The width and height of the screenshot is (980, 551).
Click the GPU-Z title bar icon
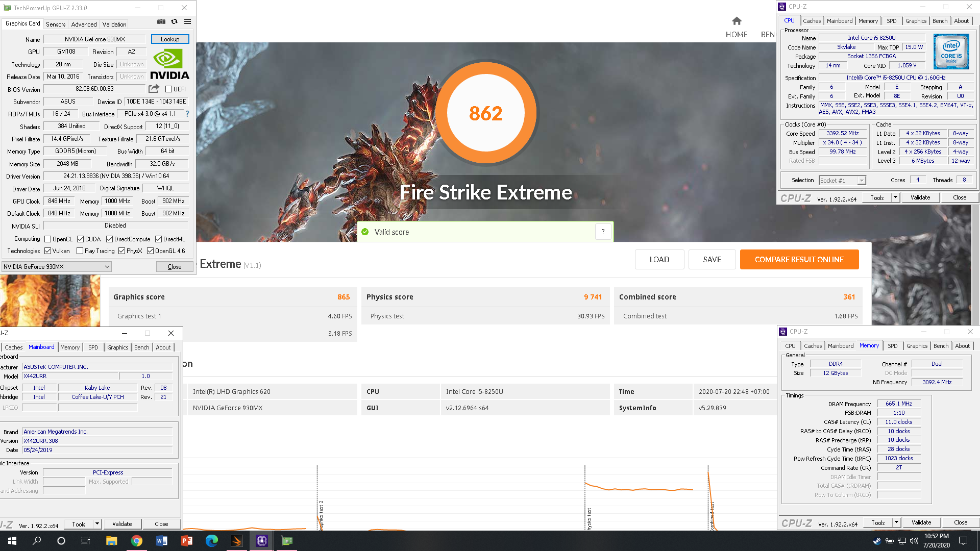click(7, 8)
